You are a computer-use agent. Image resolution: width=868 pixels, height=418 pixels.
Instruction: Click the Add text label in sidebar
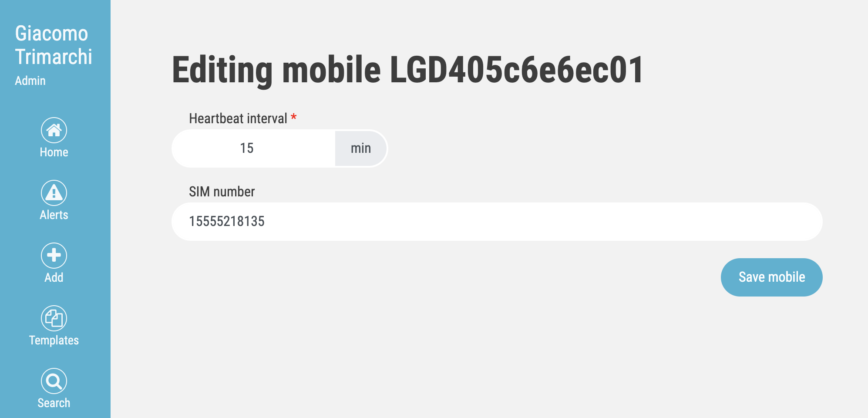(x=54, y=278)
